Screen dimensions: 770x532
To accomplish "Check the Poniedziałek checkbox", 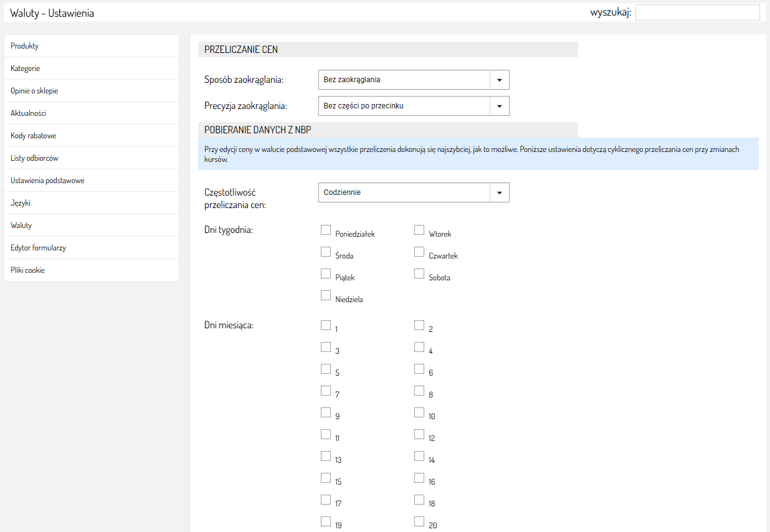I will [326, 230].
